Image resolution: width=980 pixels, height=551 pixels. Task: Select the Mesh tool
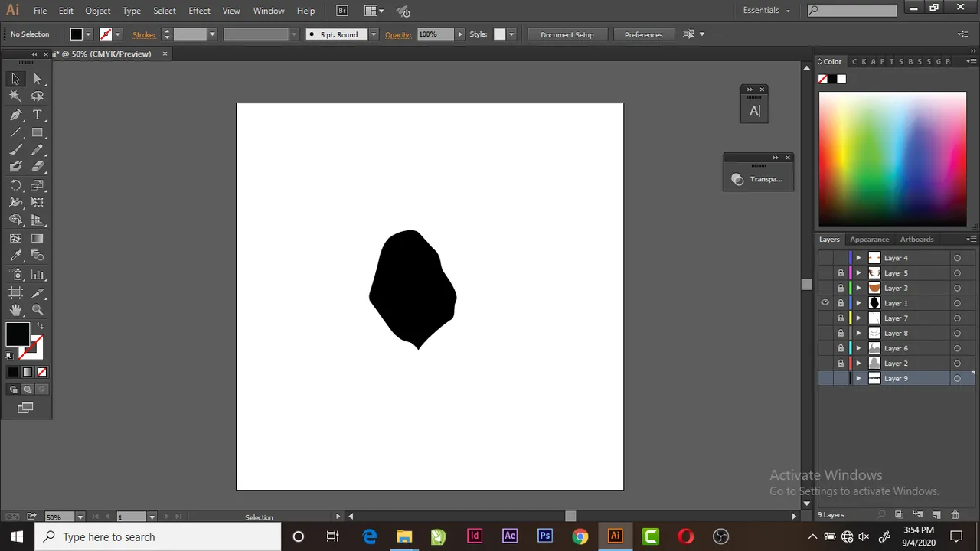[x=15, y=238]
